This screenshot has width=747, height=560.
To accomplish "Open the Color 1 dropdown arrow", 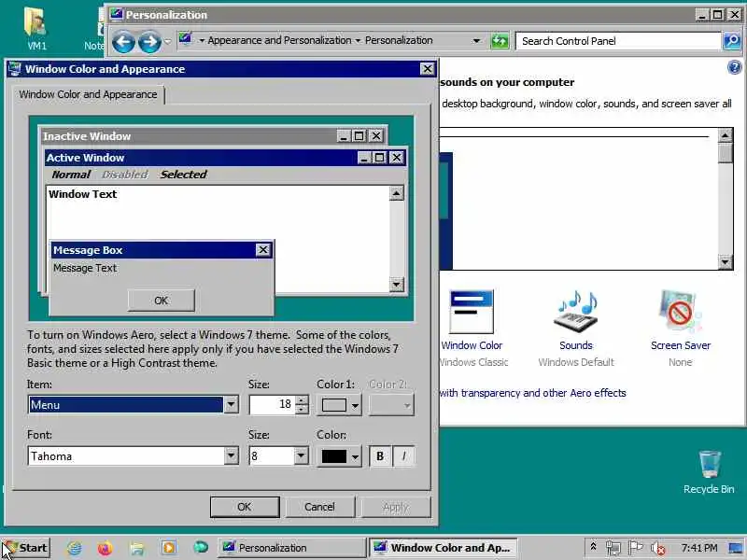I will coord(355,406).
